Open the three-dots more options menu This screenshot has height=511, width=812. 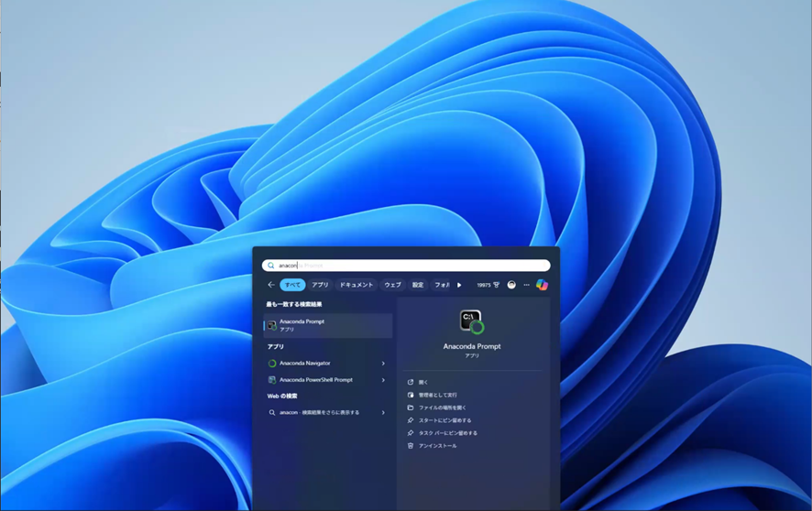(x=527, y=285)
